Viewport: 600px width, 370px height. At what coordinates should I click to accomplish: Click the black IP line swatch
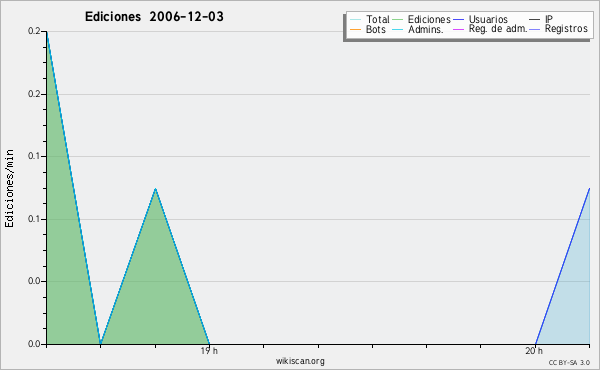point(534,20)
